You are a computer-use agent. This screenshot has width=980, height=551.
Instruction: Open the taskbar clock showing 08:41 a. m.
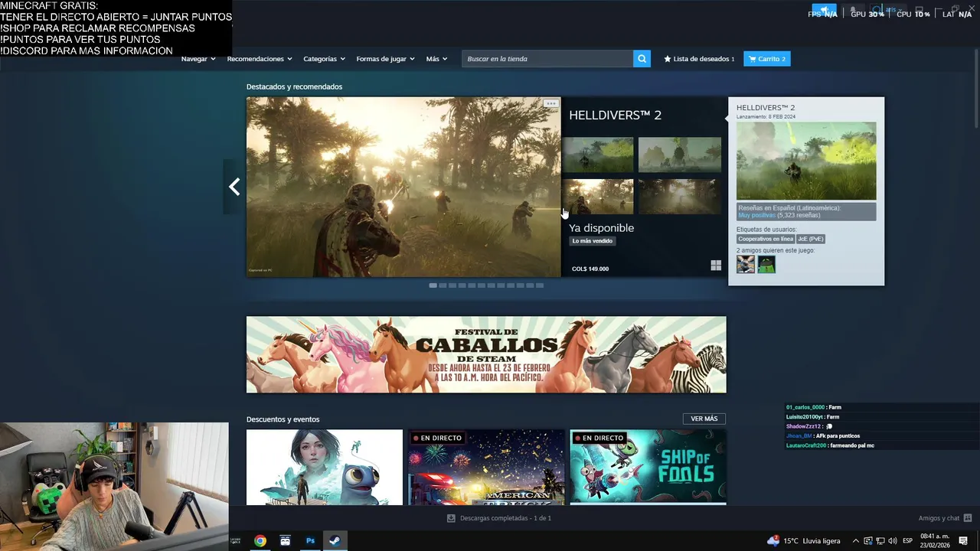935,540
